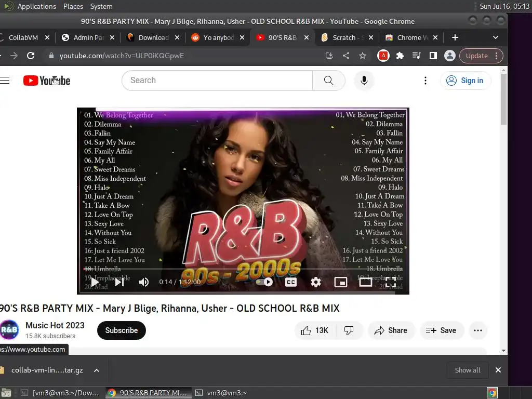This screenshot has width=532, height=399.
Task: Expand collab-vm-lin tar.gz download options
Action: [x=96, y=370]
